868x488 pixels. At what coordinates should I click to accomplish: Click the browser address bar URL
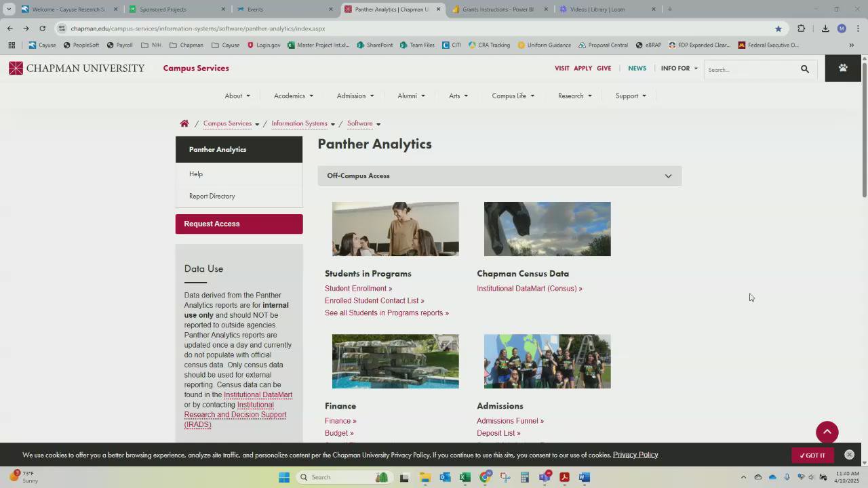(x=198, y=28)
